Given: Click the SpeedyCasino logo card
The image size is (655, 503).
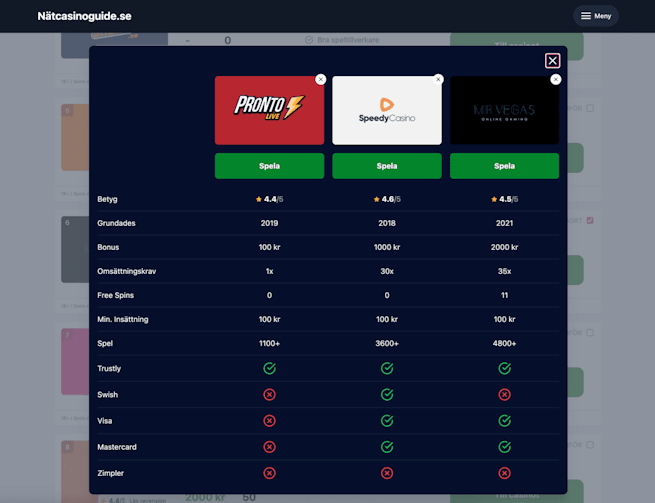Looking at the screenshot, I should pyautogui.click(x=387, y=110).
